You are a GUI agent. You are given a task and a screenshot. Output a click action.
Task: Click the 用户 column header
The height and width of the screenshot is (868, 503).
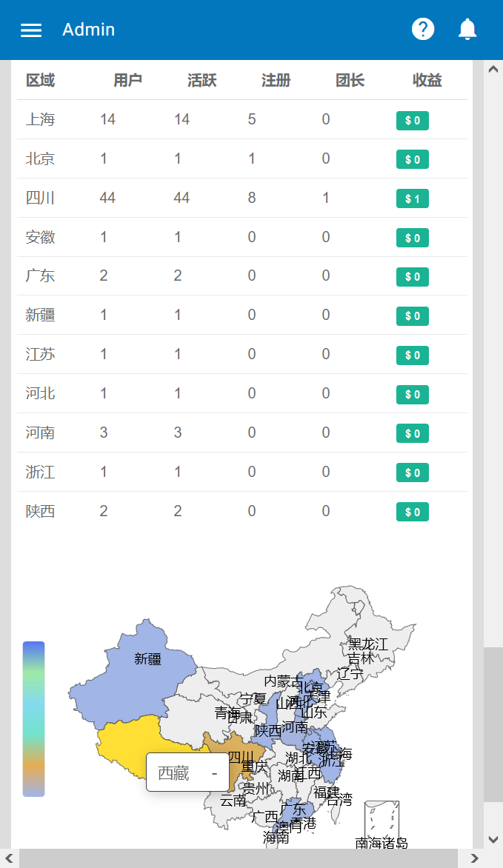[127, 81]
